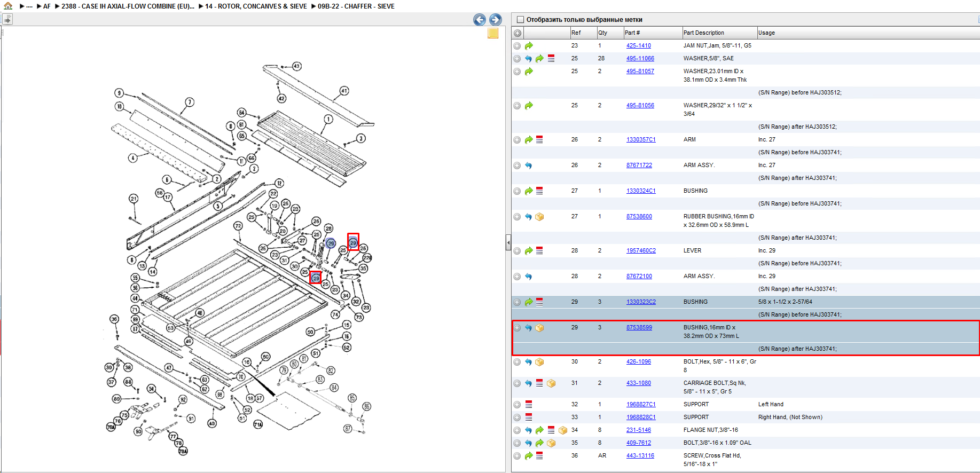Viewport: 980px width, 473px height.
Task: Click red list icon for part 1968827C1
Action: tap(529, 405)
